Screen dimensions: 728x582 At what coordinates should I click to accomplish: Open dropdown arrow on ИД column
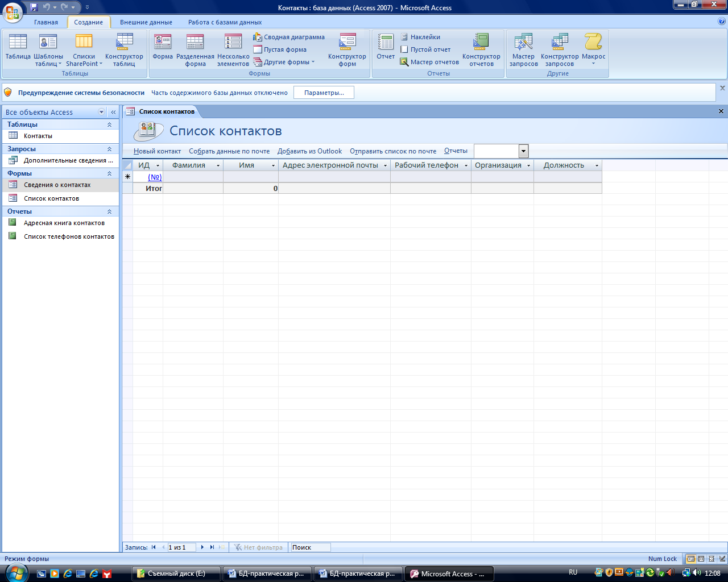158,165
